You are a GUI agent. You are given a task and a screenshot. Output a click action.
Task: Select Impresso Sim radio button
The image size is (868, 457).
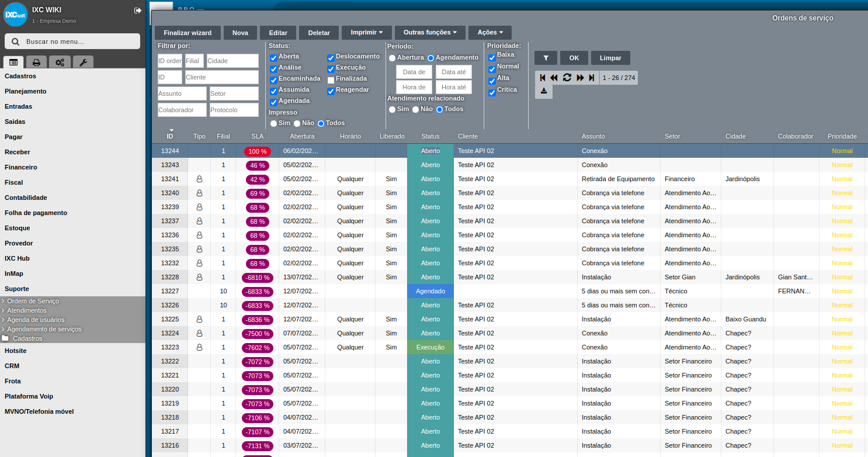pos(273,123)
